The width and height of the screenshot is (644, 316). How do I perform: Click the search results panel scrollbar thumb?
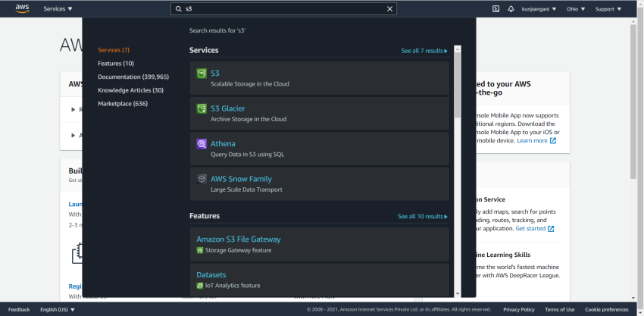[x=458, y=84]
